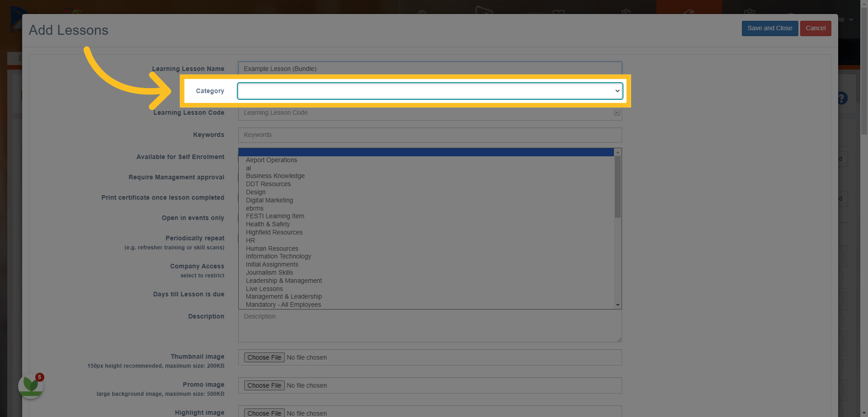Click the Learning Lesson Code field
Viewport: 868px width, 417px height.
(x=430, y=112)
